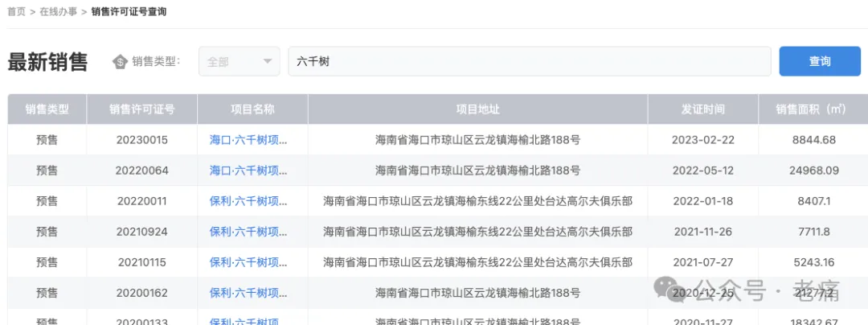Image resolution: width=868 pixels, height=325 pixels.
Task: Click address cell in row 20210115
Action: [477, 262]
